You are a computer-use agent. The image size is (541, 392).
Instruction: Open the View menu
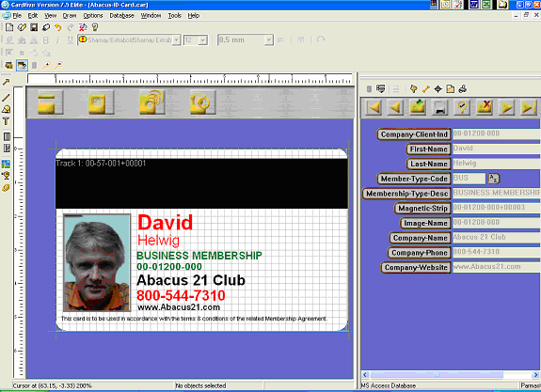click(51, 16)
